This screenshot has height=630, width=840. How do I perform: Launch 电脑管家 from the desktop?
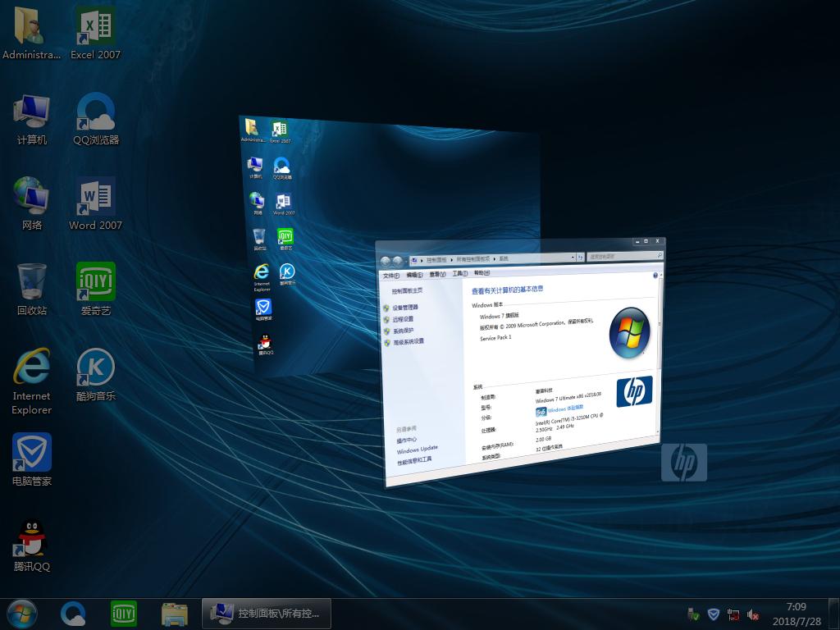pyautogui.click(x=30, y=451)
